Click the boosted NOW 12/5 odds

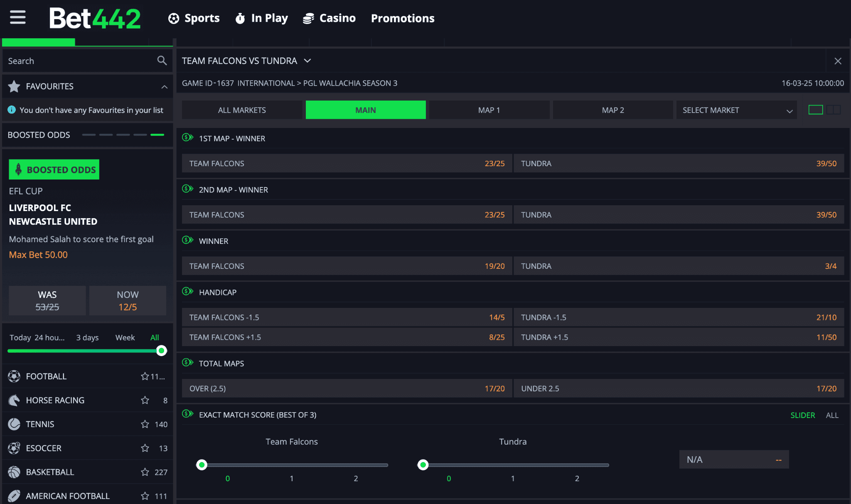tap(128, 300)
